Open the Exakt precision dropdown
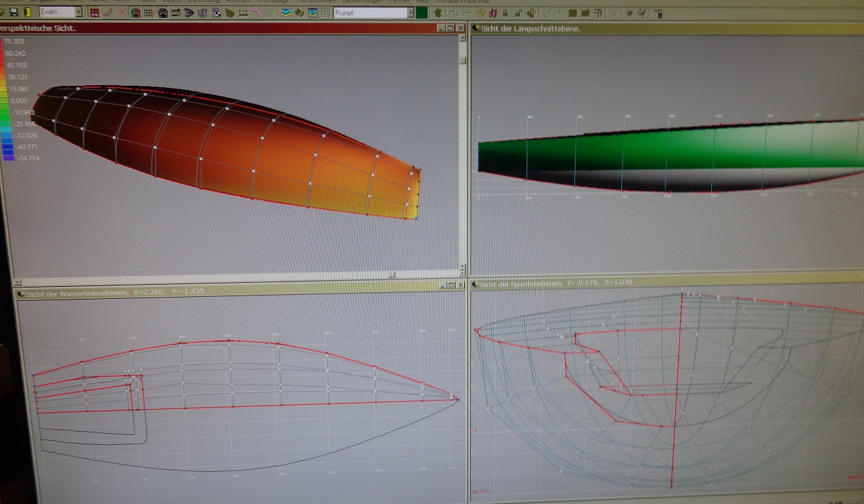This screenshot has height=504, width=864. click(x=78, y=12)
